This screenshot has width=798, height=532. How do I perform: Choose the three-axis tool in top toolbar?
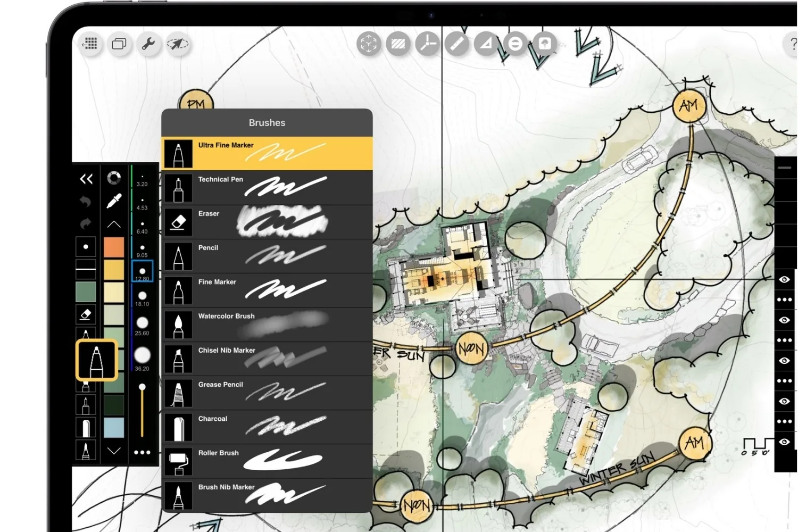tap(427, 44)
